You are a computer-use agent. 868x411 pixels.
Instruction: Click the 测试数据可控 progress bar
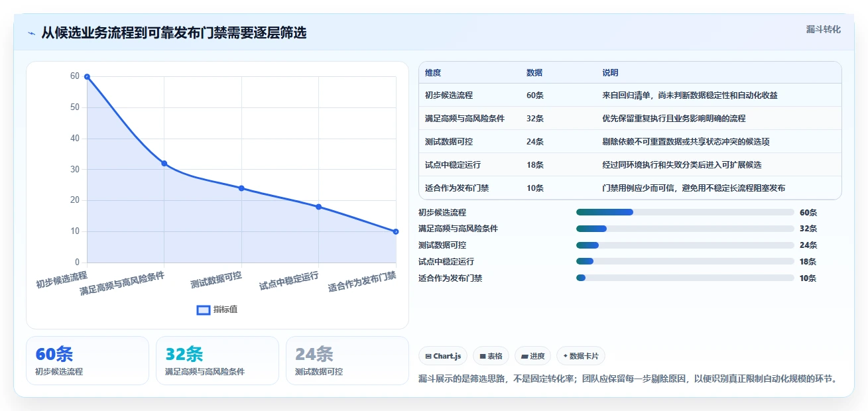pyautogui.click(x=685, y=245)
